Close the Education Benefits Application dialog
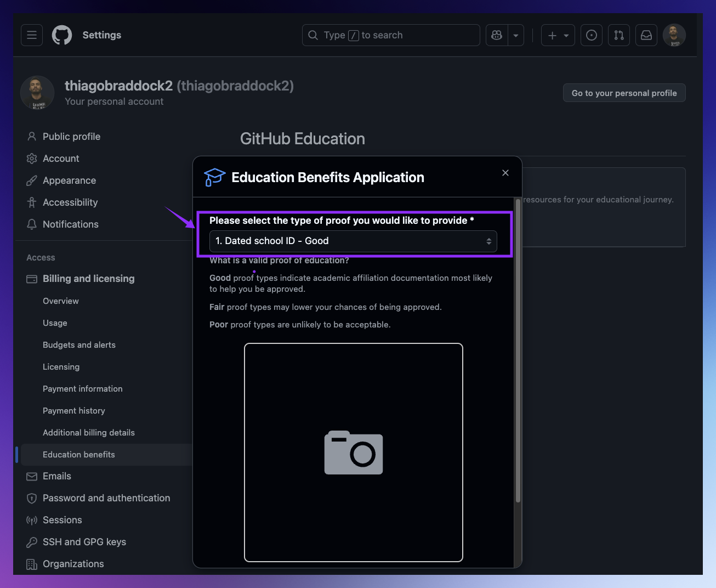The image size is (716, 588). [505, 173]
